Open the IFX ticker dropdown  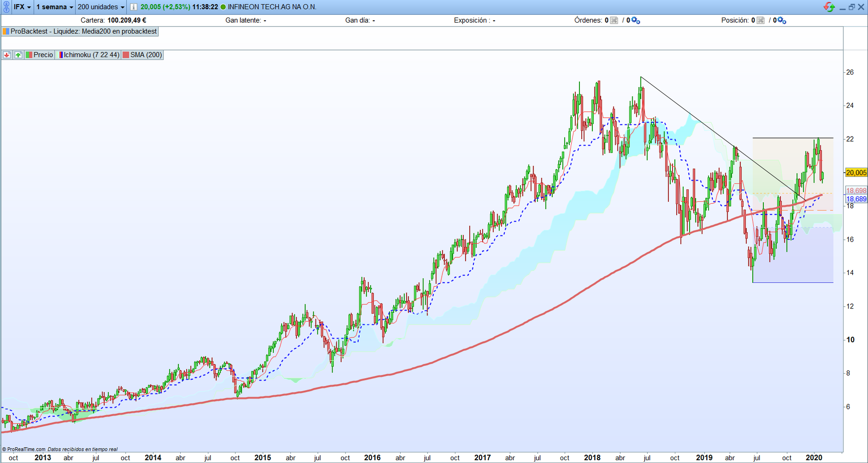pyautogui.click(x=22, y=7)
